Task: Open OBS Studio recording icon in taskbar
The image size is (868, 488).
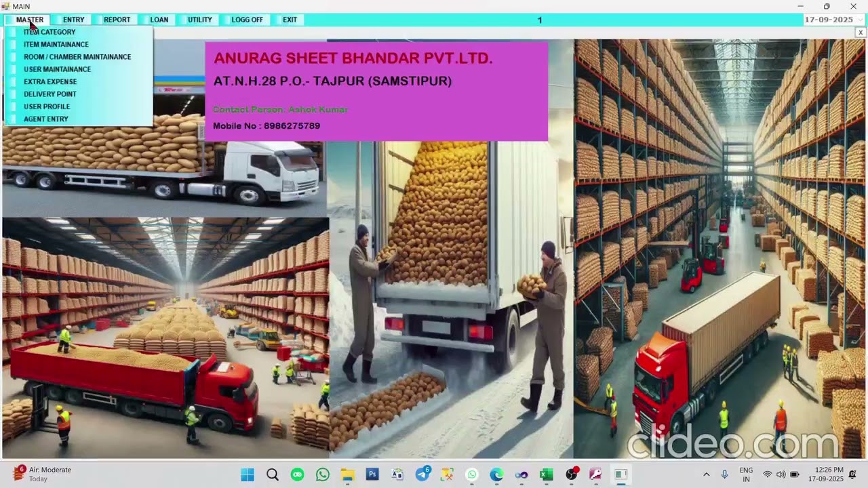Action: click(572, 474)
